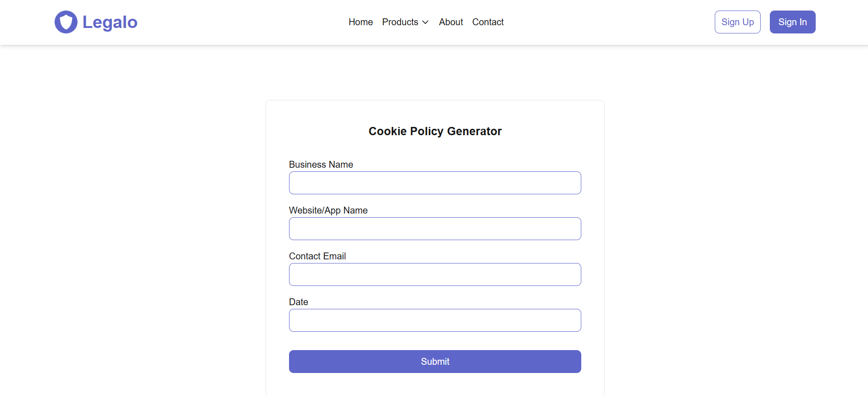
Task: Select the Date input field
Action: tap(435, 320)
